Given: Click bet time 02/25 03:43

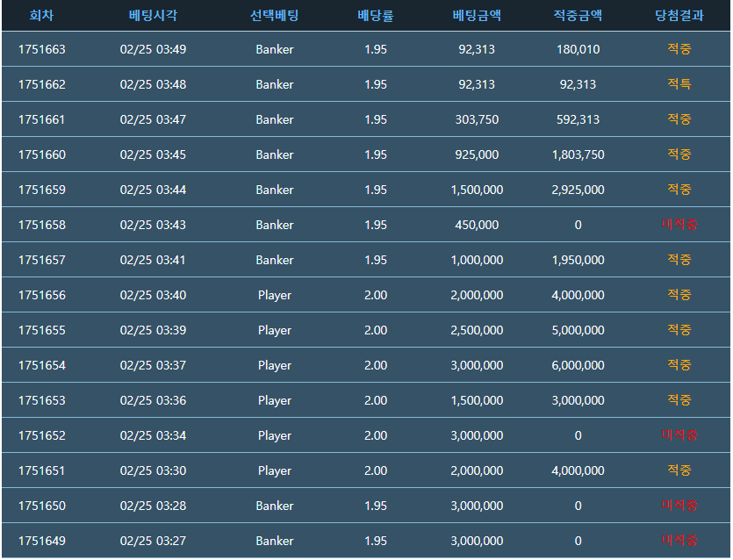Looking at the screenshot, I should pyautogui.click(x=153, y=225).
